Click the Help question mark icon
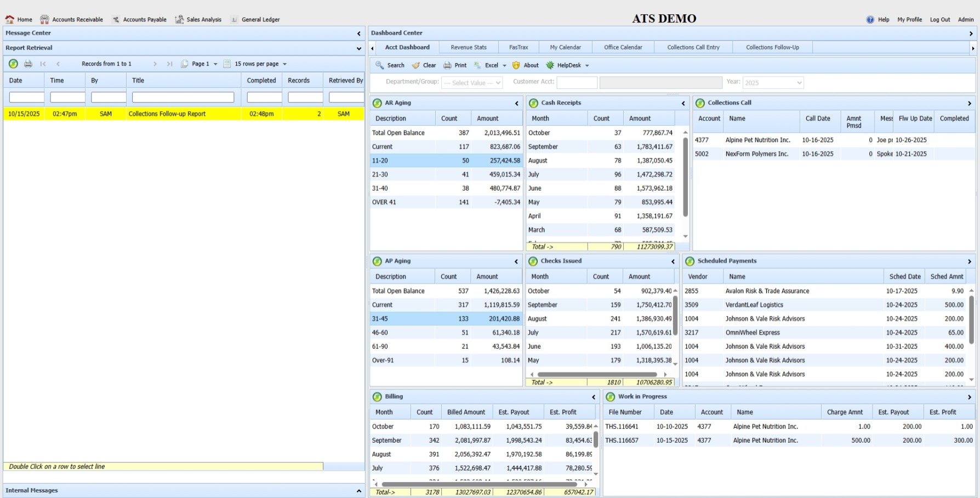The height and width of the screenshot is (498, 980). pos(870,20)
